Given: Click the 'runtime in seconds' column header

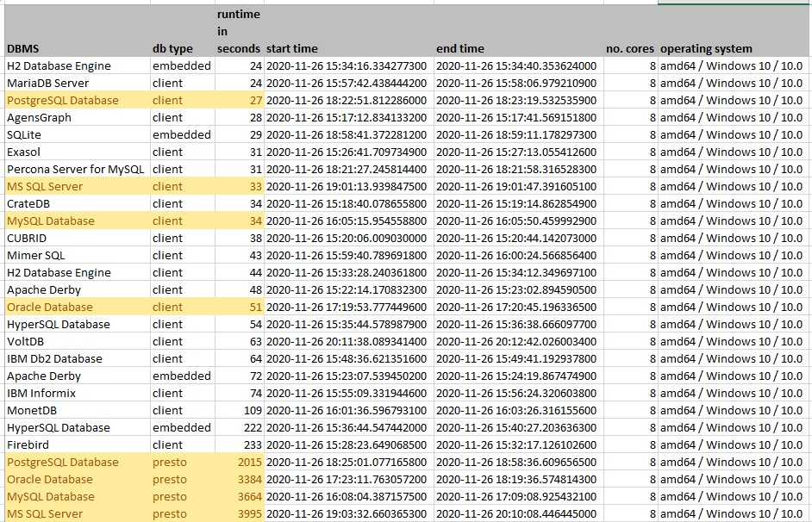Looking at the screenshot, I should point(239,31).
